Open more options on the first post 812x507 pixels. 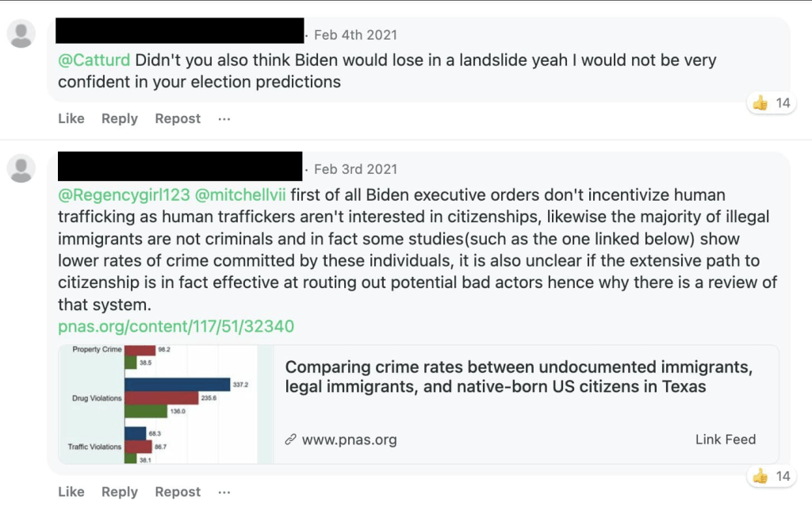(224, 119)
